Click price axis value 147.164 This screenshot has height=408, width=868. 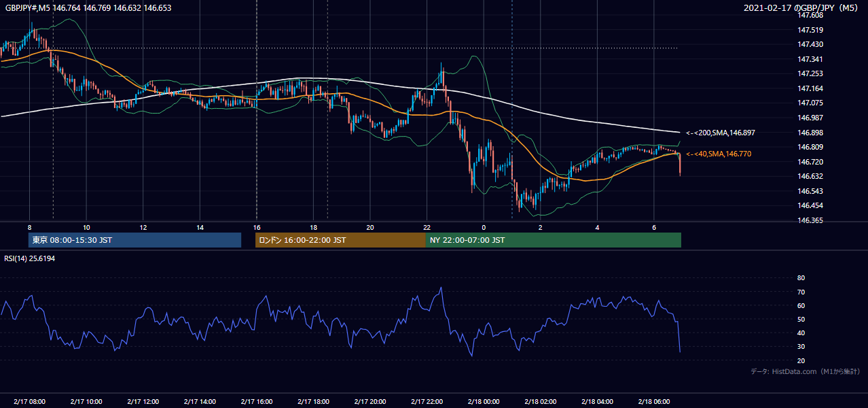coord(810,88)
